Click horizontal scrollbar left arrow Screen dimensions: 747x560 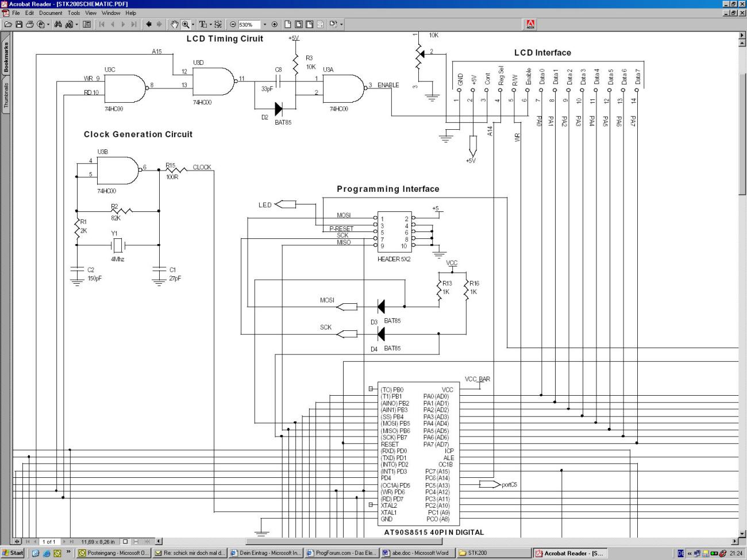[x=159, y=542]
